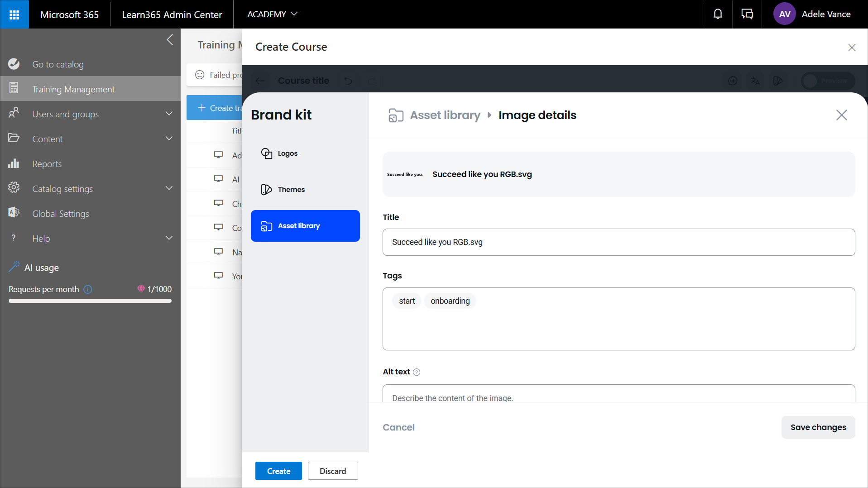Expand the Help menu
The width and height of the screenshot is (868, 488).
click(169, 239)
